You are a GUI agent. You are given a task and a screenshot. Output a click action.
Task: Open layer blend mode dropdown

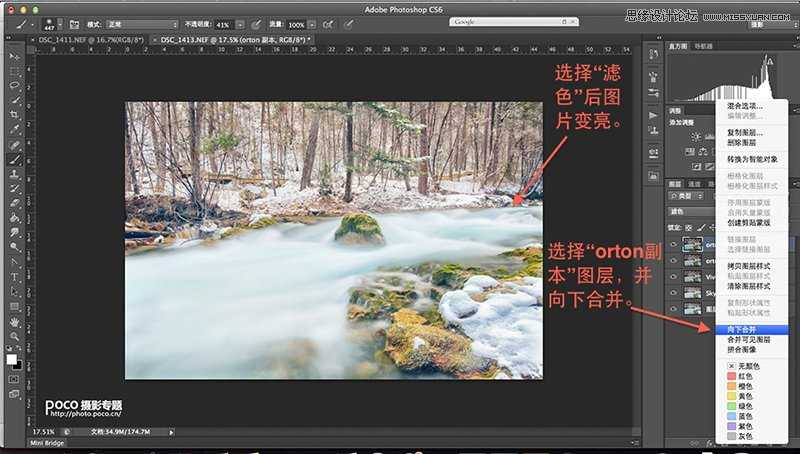(692, 212)
